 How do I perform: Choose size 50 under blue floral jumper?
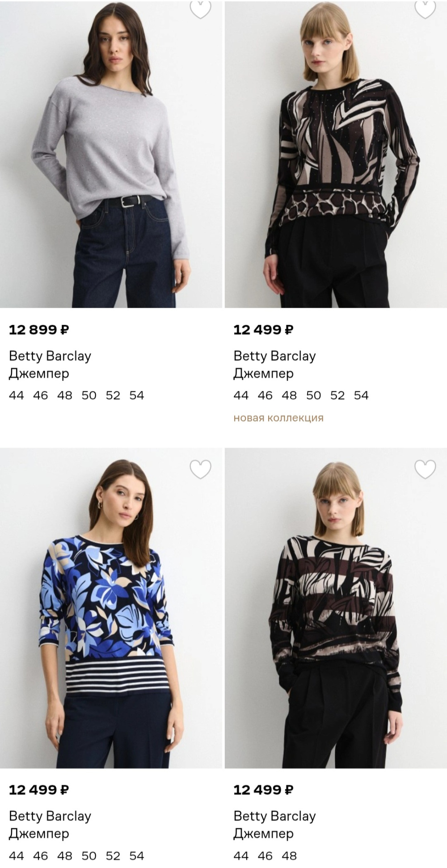point(89,855)
